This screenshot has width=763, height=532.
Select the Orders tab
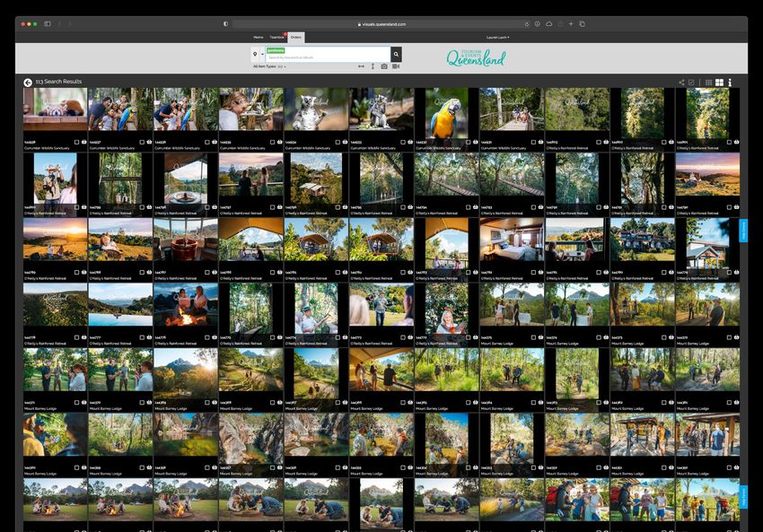[296, 38]
